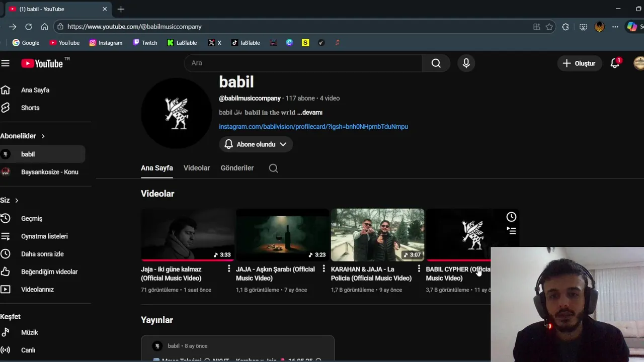Open YouTube bookmark in bookmarks bar
Image resolution: width=644 pixels, height=362 pixels.
pos(64,43)
